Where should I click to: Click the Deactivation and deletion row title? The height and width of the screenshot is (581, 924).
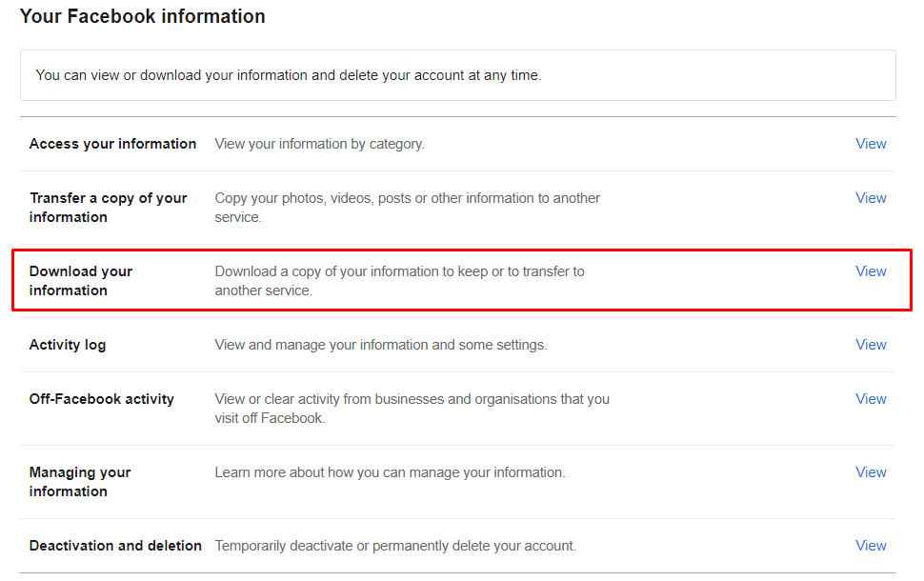click(x=115, y=546)
